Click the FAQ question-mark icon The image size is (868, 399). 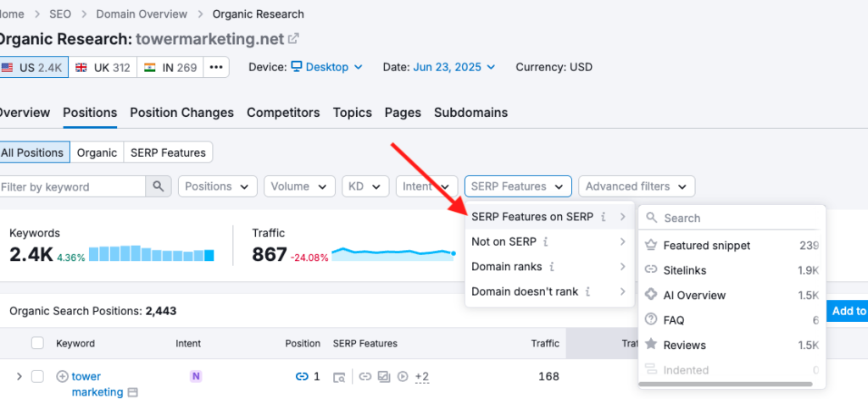click(x=651, y=320)
